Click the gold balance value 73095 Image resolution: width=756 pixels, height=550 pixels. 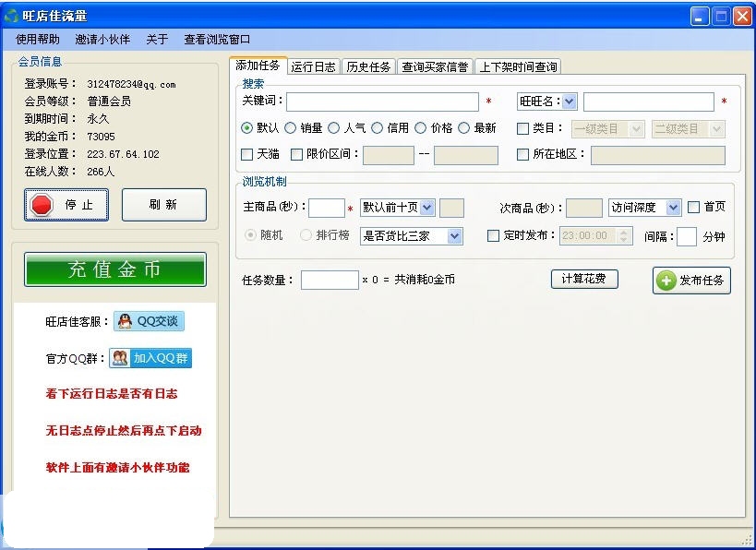101,137
